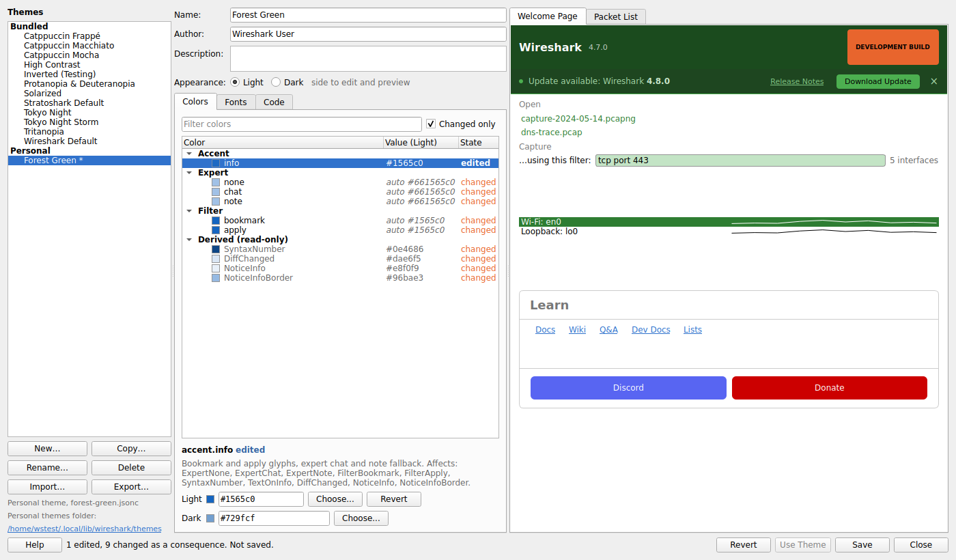Viewport: 956px width, 560px height.
Task: Click the NoticeInfoBorder color swatch icon
Action: (216, 278)
